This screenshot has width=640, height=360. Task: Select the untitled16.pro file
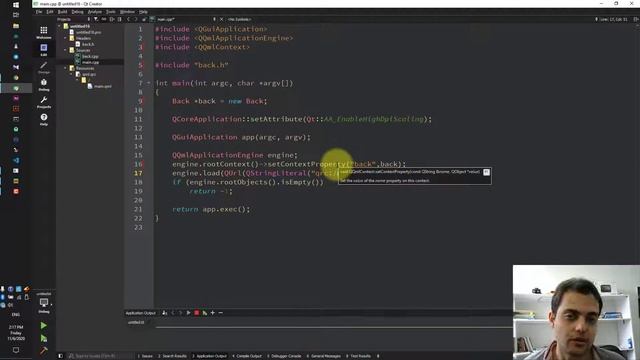pos(88,32)
